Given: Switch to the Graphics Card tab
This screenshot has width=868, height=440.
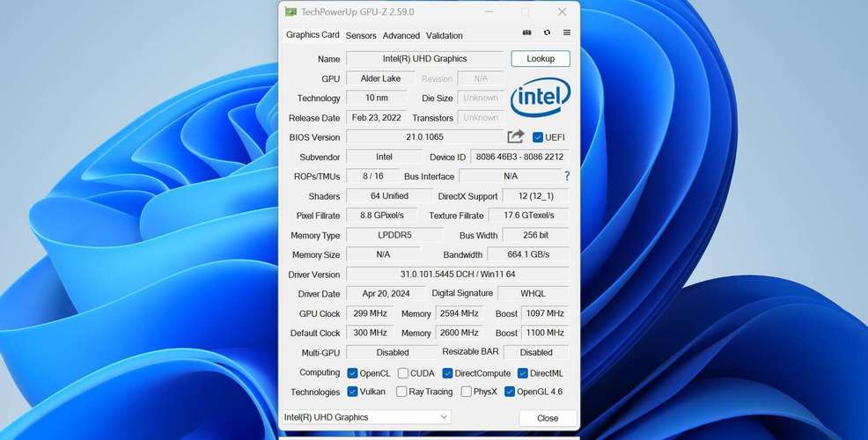Looking at the screenshot, I should 313,34.
